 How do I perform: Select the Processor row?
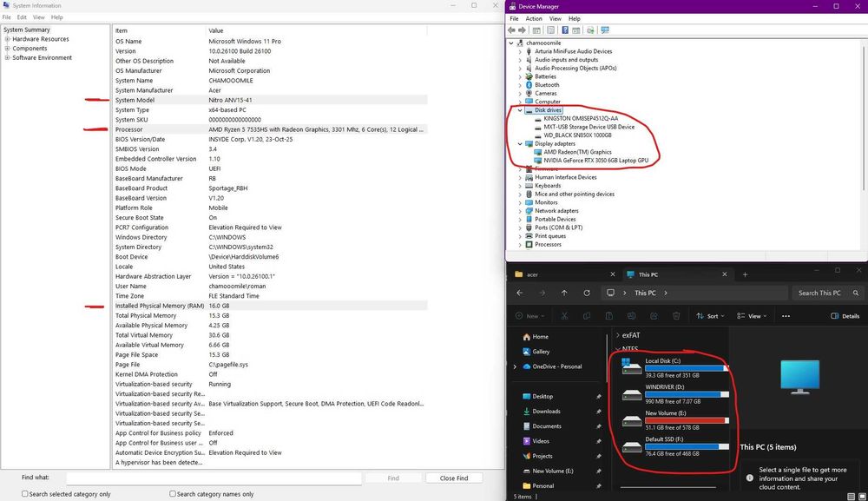click(270, 129)
